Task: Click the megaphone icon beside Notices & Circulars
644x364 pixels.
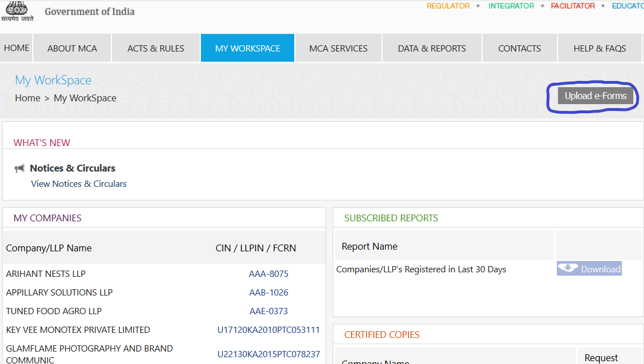Action: (x=19, y=169)
